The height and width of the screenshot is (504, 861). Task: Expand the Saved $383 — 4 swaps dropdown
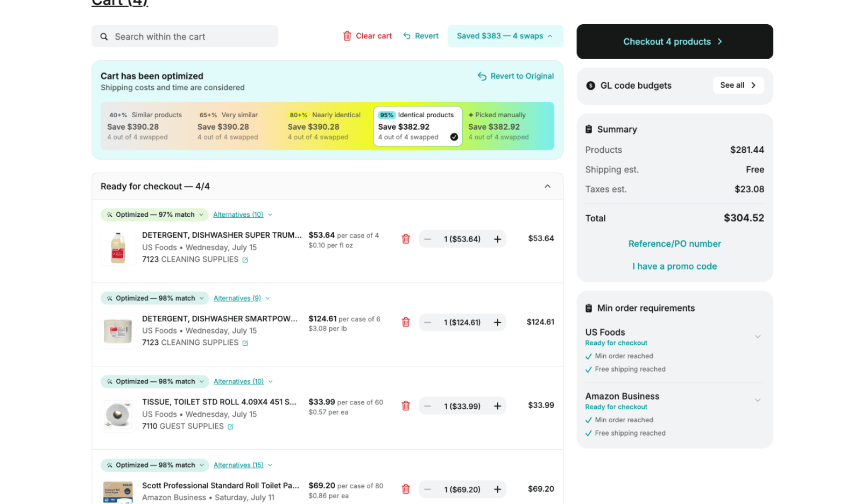[x=505, y=36]
